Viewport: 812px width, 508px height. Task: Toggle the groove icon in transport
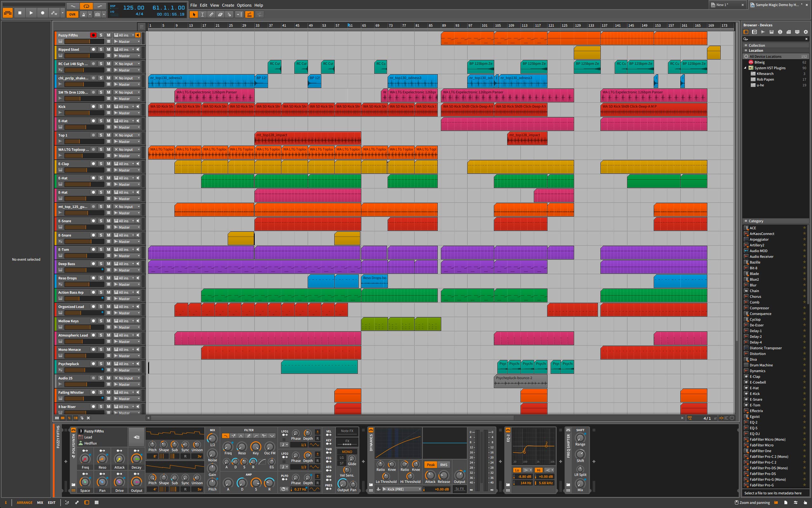tap(97, 15)
